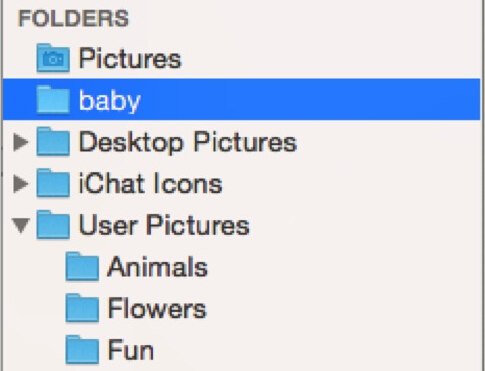Select the highlighted baby folder row
Image resolution: width=485 pixels, height=371 pixels.
[x=242, y=99]
